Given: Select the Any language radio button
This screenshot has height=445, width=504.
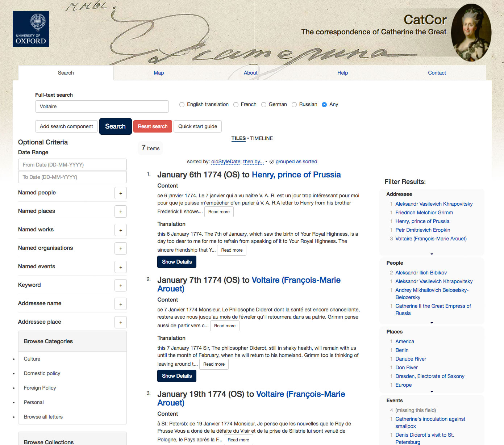Looking at the screenshot, I should click(324, 105).
